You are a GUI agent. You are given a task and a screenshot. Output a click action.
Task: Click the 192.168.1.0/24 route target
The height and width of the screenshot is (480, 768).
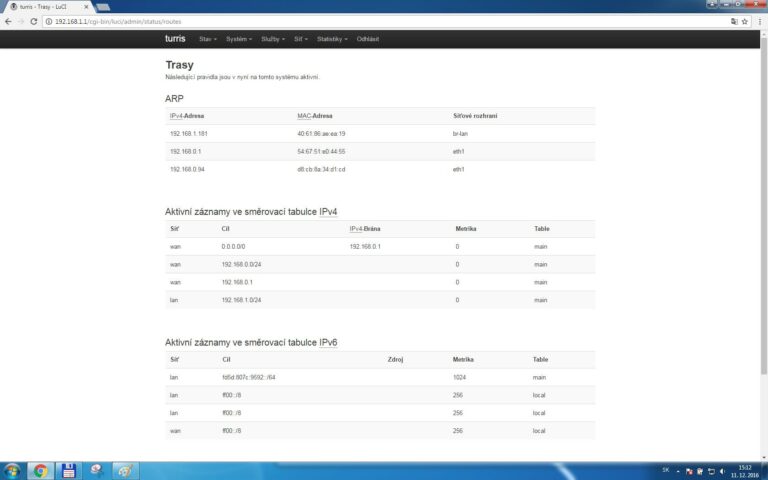pyautogui.click(x=241, y=300)
